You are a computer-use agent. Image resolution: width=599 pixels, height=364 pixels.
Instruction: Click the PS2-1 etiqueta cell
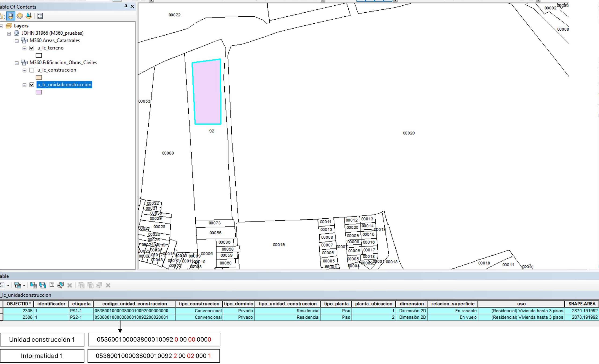pyautogui.click(x=81, y=317)
